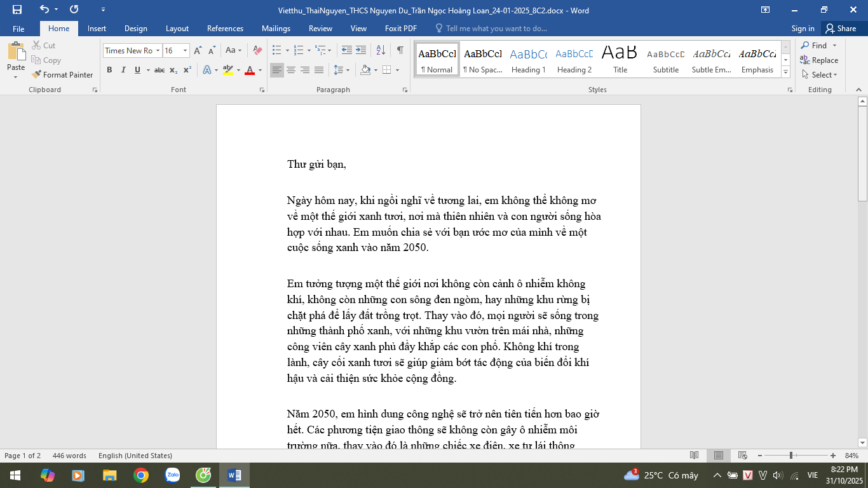Toggle underline on selected text

[x=137, y=70]
